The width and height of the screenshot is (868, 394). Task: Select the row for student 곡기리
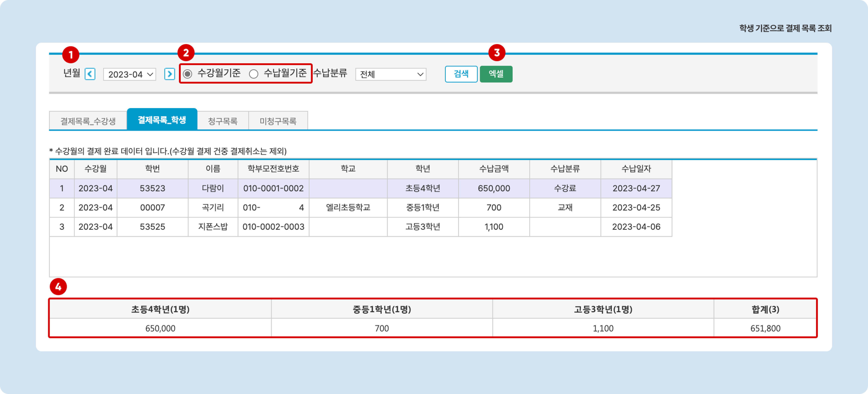click(x=213, y=208)
